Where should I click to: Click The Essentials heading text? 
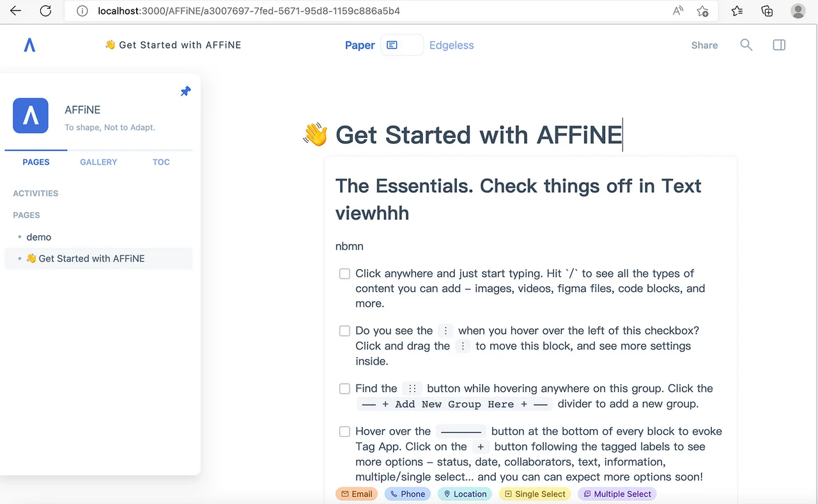coord(518,199)
